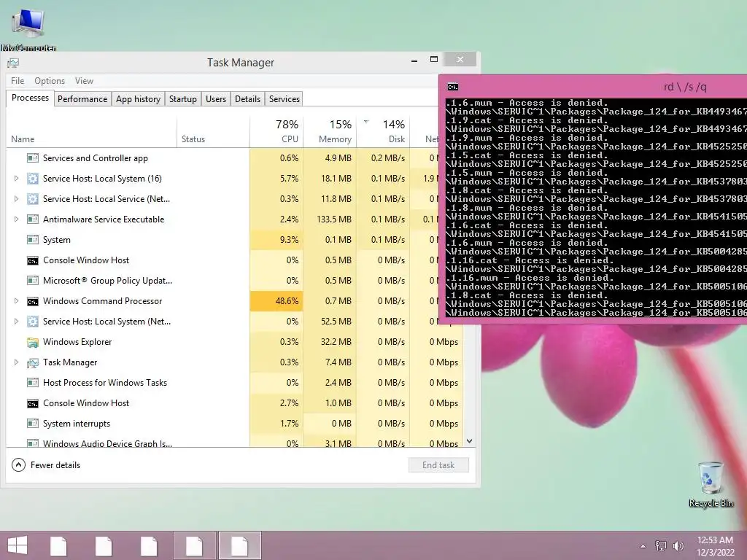This screenshot has height=560, width=747.
Task: Sort by the CPU column header
Action: 276,131
